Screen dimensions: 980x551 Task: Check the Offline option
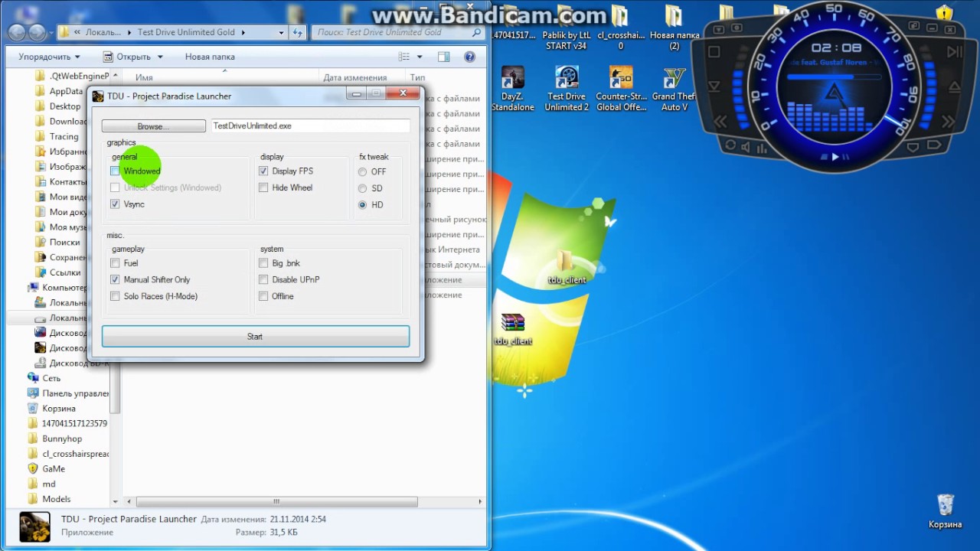click(x=263, y=296)
